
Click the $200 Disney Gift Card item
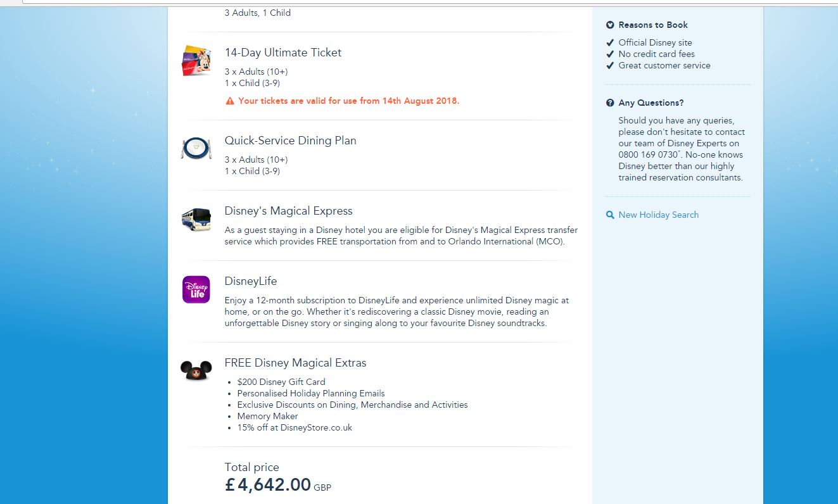[281, 382]
